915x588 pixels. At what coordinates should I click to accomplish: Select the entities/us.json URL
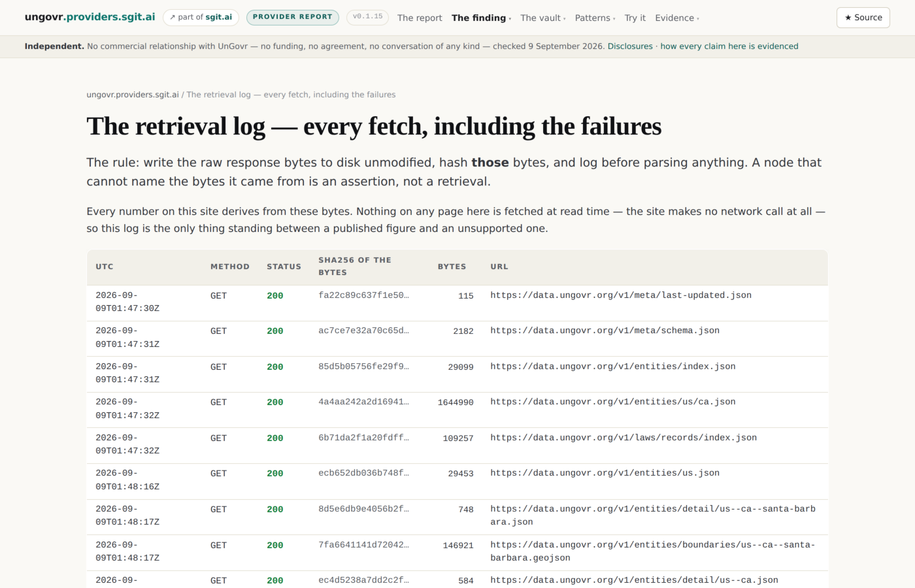(x=605, y=473)
